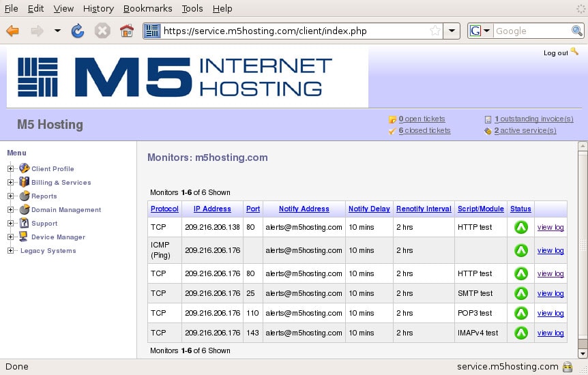Click the Home icon in toolbar
Image resolution: width=588 pixels, height=375 pixels.
[x=126, y=31]
